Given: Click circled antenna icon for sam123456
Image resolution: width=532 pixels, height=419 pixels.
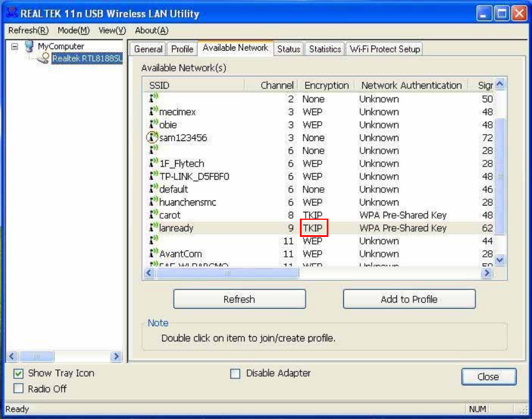Looking at the screenshot, I should (152, 137).
